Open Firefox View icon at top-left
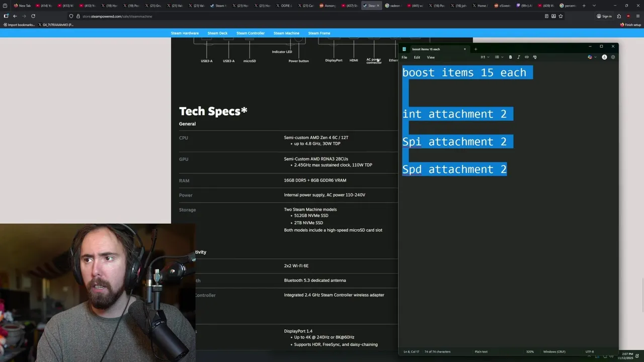The height and width of the screenshot is (362, 644). [5, 6]
